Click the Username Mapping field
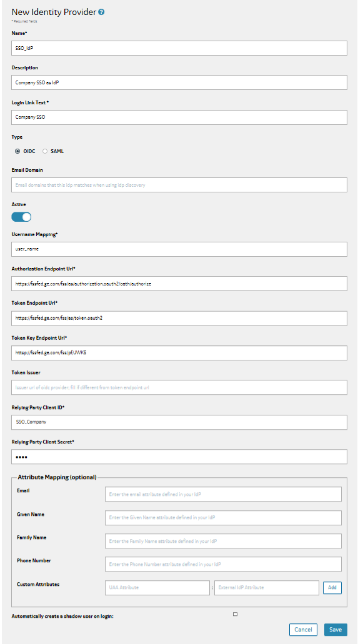358x644 pixels. click(x=179, y=249)
